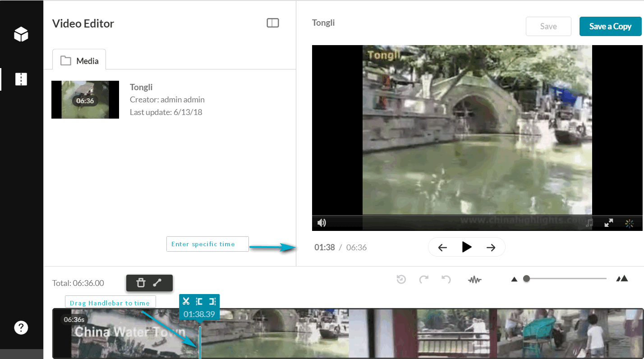
Task: Select the China Water Town clip in the timeline
Action: (x=348, y=333)
